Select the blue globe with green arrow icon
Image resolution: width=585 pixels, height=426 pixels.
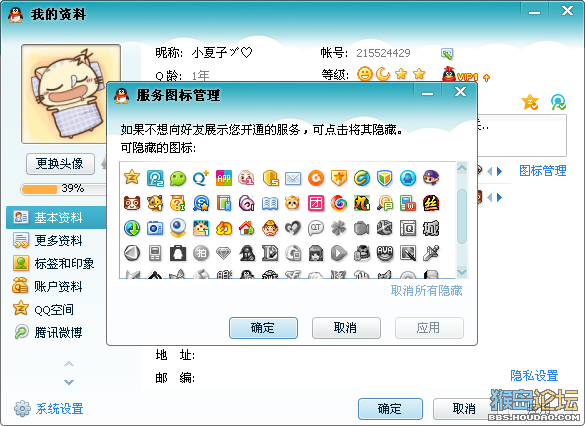tap(132, 228)
